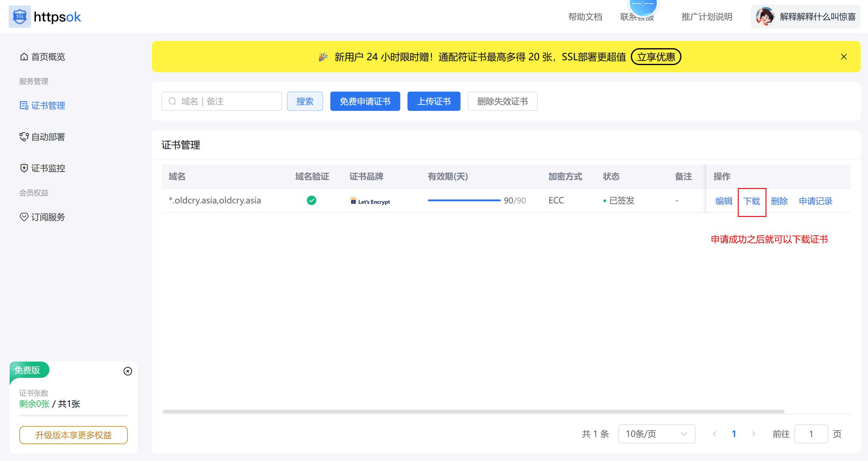Image resolution: width=868 pixels, height=461 pixels.
Task: Click the 90/90 validity progress bar
Action: [464, 200]
